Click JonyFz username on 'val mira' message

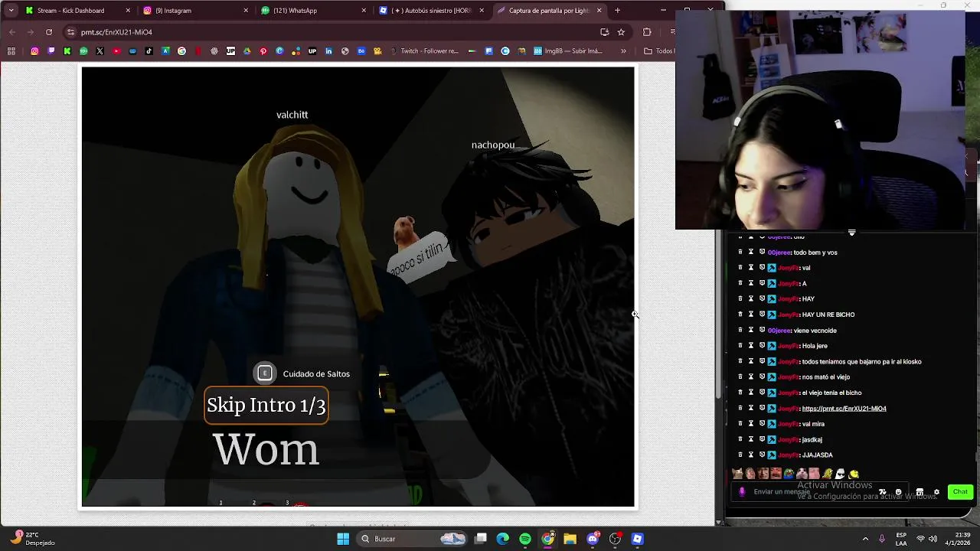click(x=789, y=424)
